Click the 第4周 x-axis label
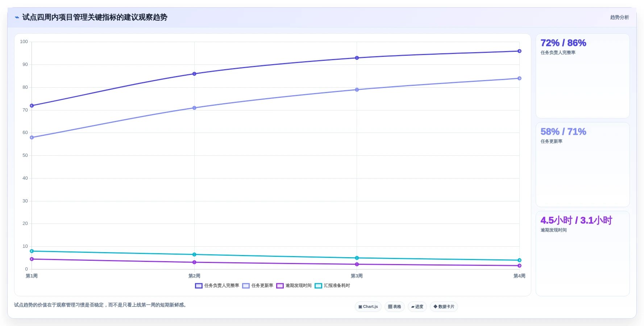 pyautogui.click(x=519, y=276)
